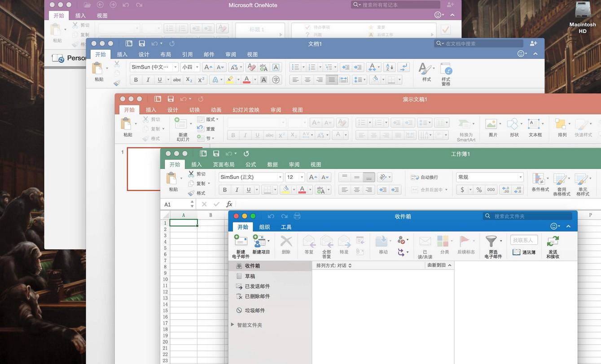Open the 公式 tab in Excel

[x=251, y=165]
